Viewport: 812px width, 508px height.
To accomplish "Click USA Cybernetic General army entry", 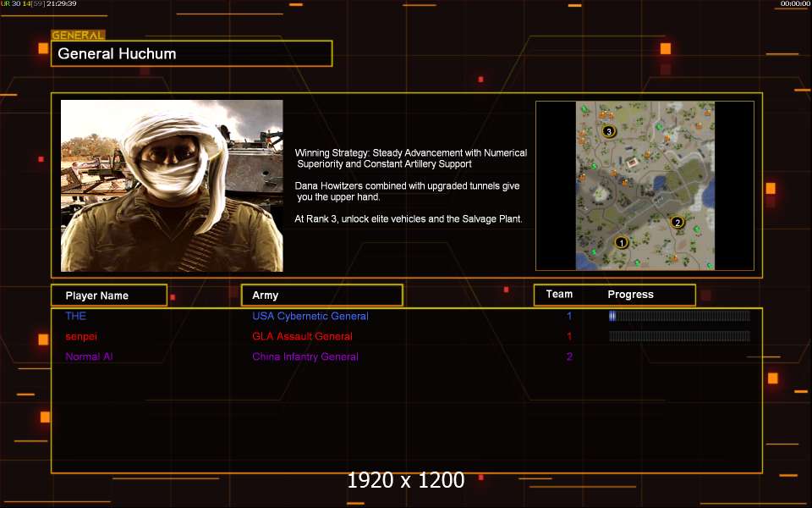I will (310, 316).
